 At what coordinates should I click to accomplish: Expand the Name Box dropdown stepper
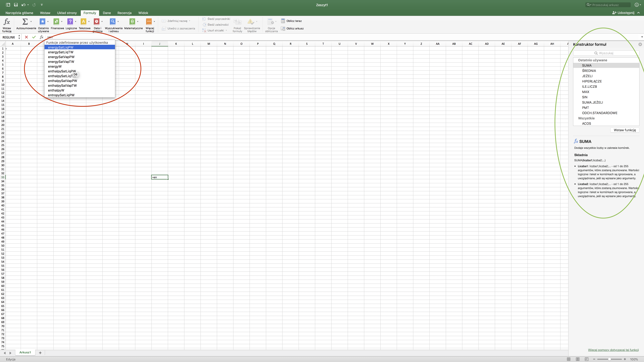coord(19,37)
